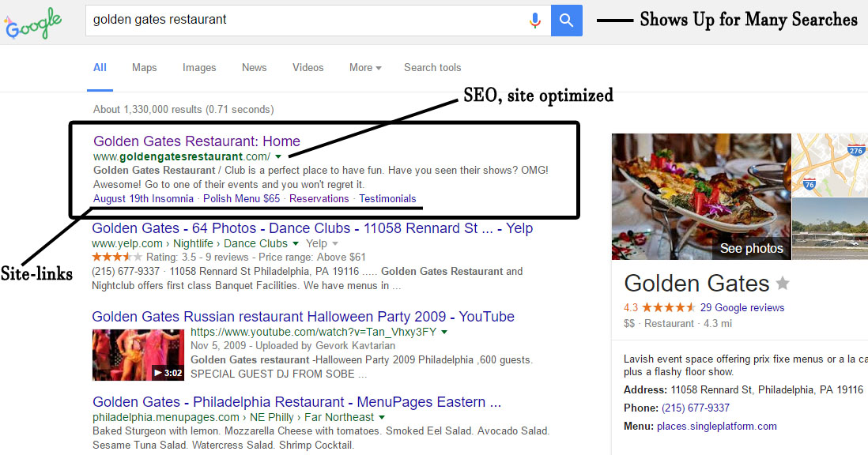The height and width of the screenshot is (455, 868).
Task: Activate voice search microphone icon
Action: click(x=534, y=21)
